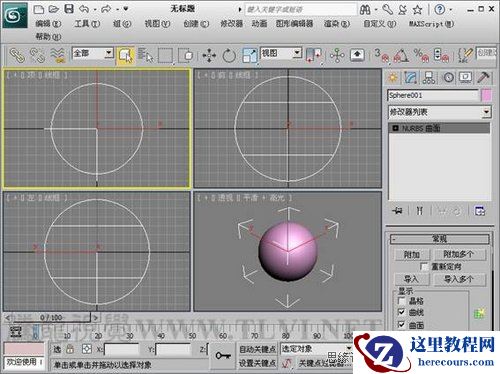Image resolution: width=500 pixels, height=374 pixels.
Task: Click the Sphere001 object name field
Action: tap(433, 95)
